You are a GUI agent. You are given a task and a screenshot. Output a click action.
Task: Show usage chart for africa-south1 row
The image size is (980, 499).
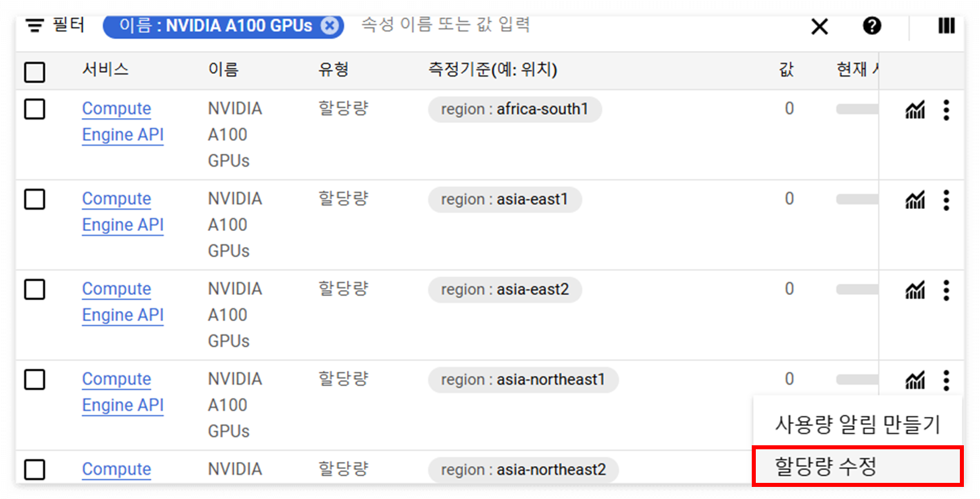coord(915,109)
